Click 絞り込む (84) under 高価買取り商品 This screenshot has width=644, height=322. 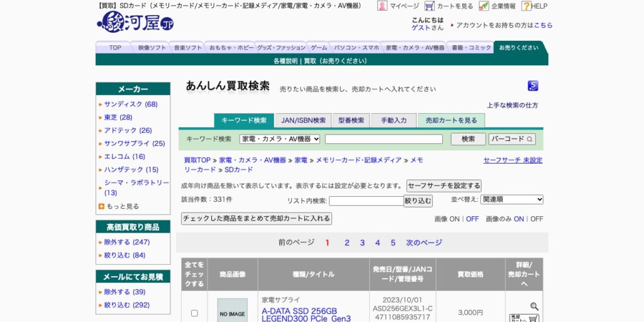[x=125, y=255]
